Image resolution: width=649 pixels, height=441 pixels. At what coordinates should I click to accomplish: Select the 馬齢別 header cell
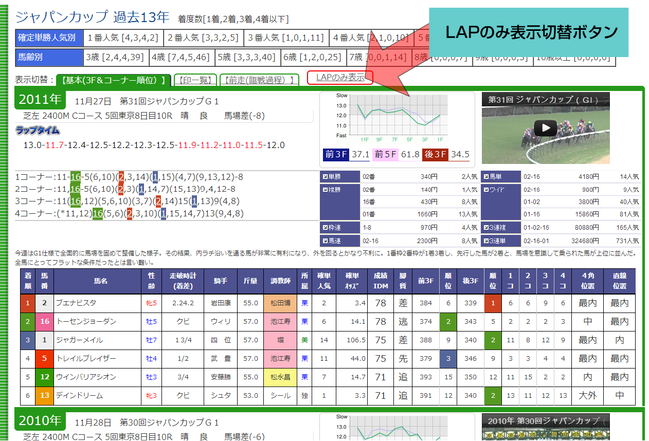coord(48,57)
